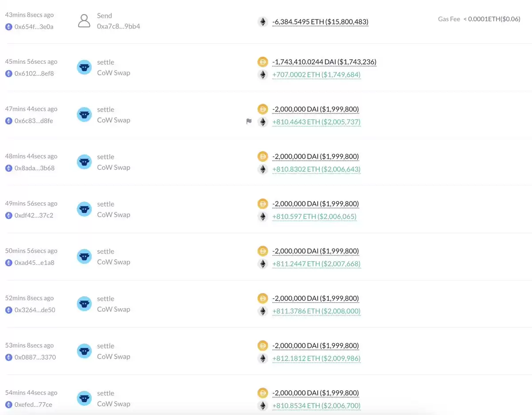532x415 pixels.
Task: Click the +812.1812 ETH ($2,009,986) amount
Action: point(317,358)
